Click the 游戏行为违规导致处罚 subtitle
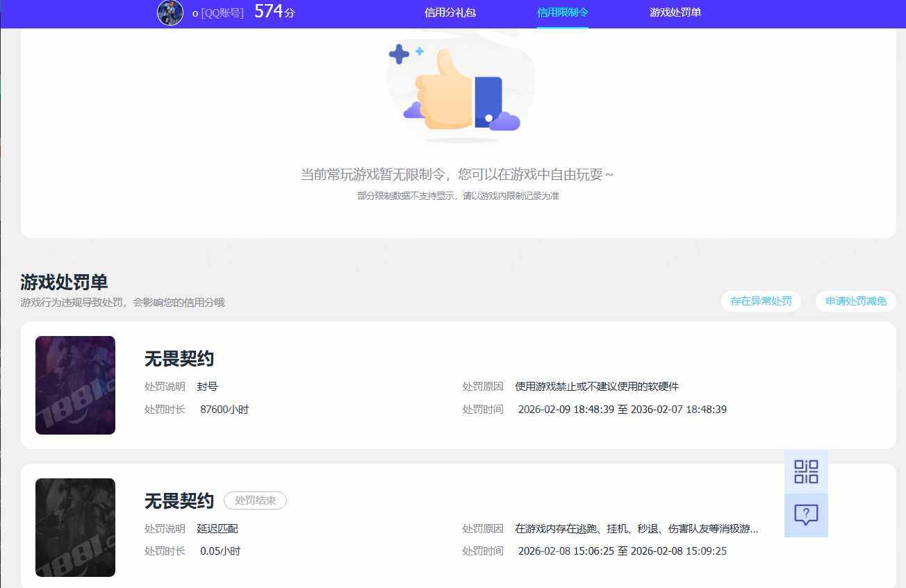Screen dimensions: 906x588 [x=122, y=303]
